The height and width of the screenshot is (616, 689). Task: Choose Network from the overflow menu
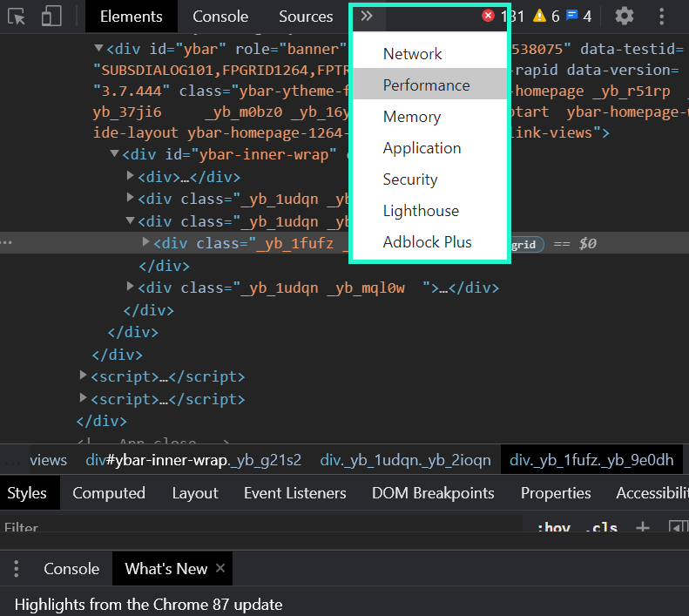(429, 54)
